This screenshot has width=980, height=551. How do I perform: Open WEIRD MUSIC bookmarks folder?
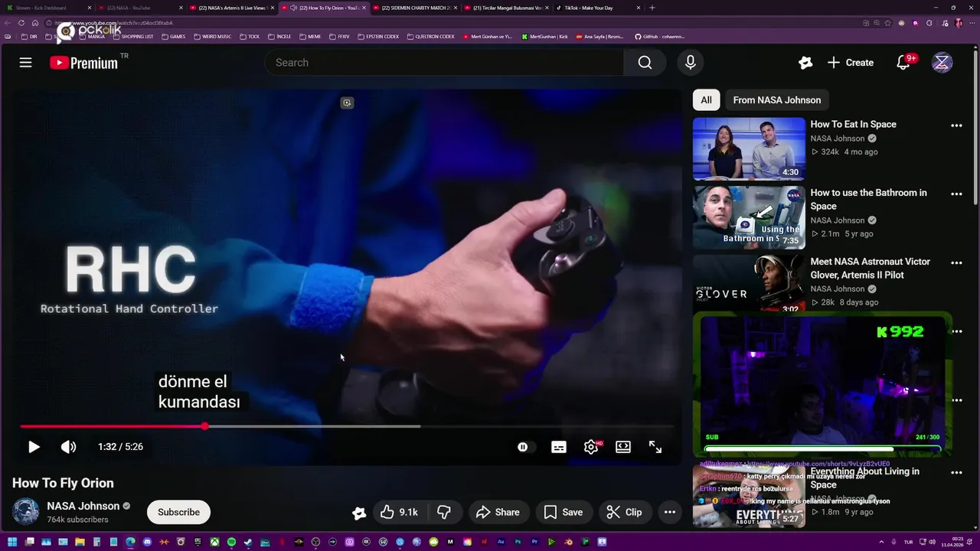point(212,36)
